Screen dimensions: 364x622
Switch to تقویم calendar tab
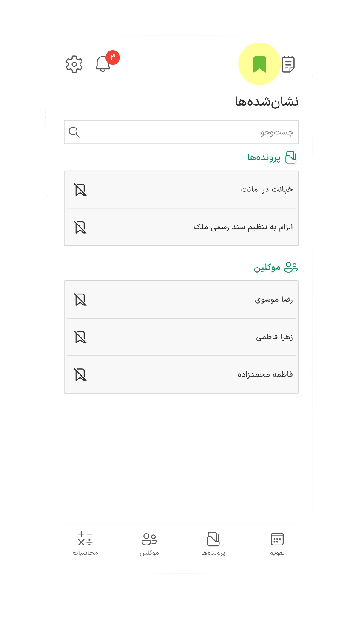[277, 544]
